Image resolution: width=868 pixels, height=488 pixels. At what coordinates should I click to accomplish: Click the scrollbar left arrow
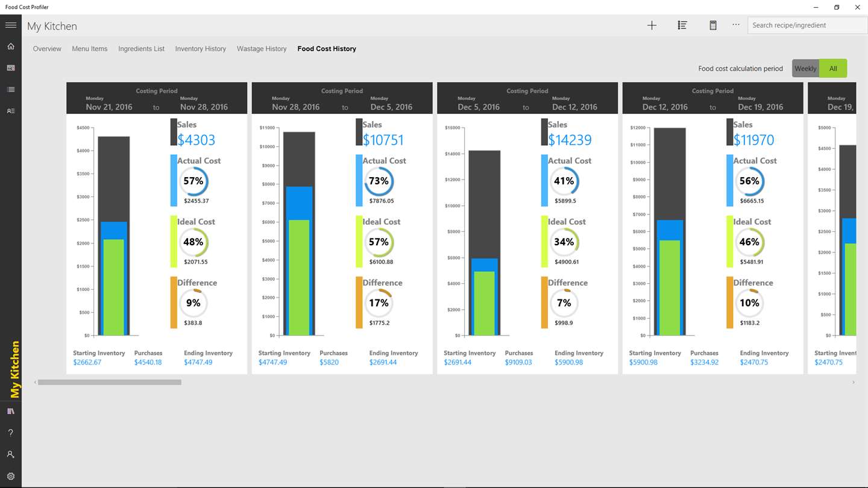pos(35,382)
